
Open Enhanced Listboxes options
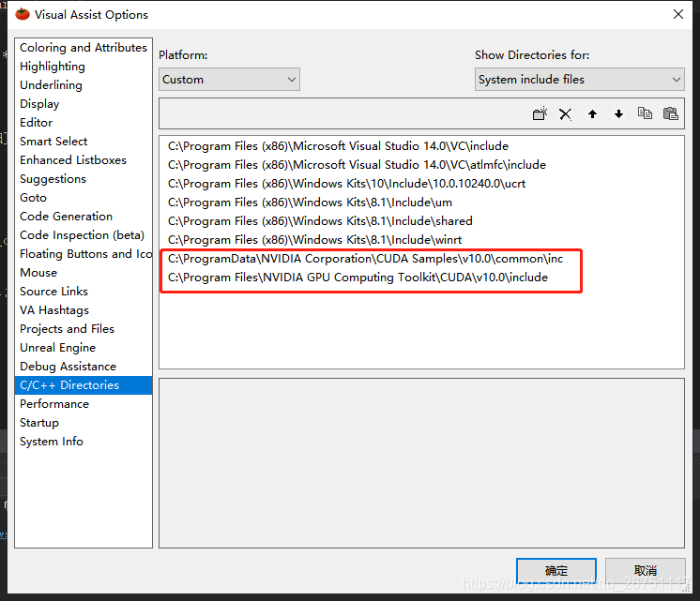(x=84, y=160)
